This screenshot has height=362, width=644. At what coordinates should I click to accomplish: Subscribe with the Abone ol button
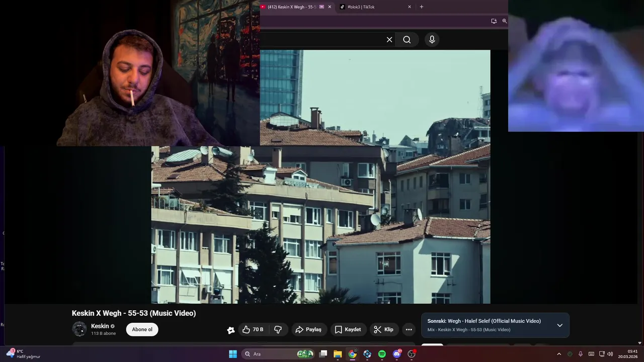pyautogui.click(x=142, y=329)
